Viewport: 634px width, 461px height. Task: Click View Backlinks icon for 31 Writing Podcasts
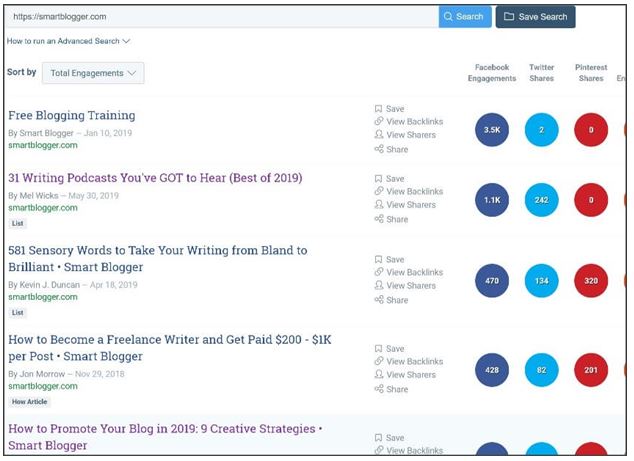[378, 191]
